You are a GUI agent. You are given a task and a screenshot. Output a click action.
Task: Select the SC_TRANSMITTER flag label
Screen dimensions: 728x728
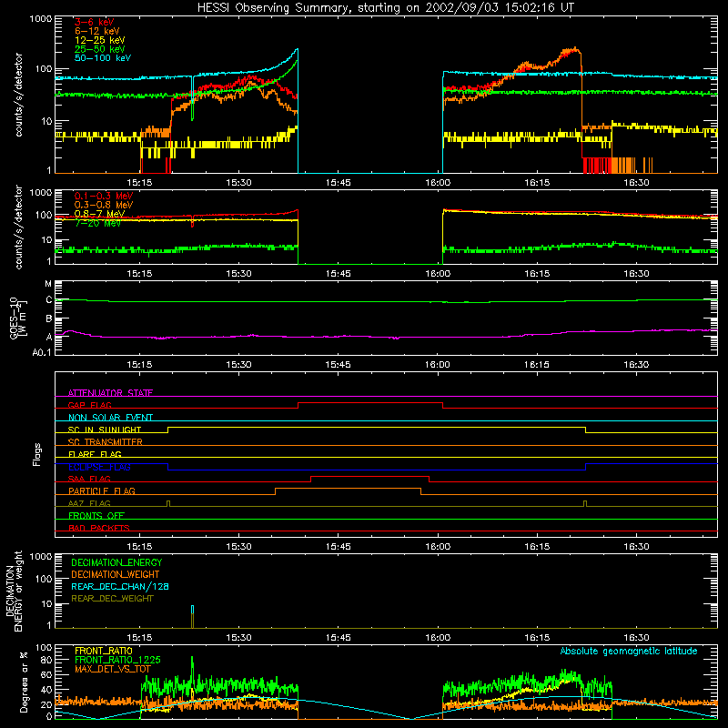[105, 442]
